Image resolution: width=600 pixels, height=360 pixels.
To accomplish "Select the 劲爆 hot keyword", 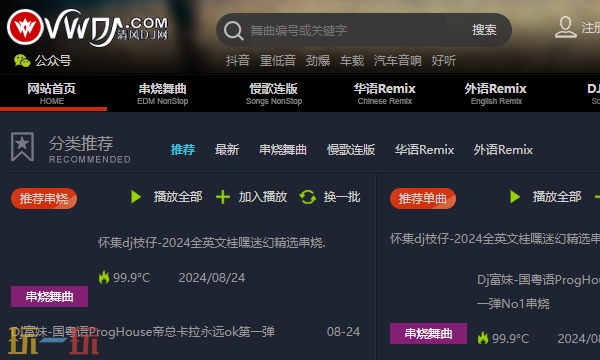I will (x=318, y=60).
